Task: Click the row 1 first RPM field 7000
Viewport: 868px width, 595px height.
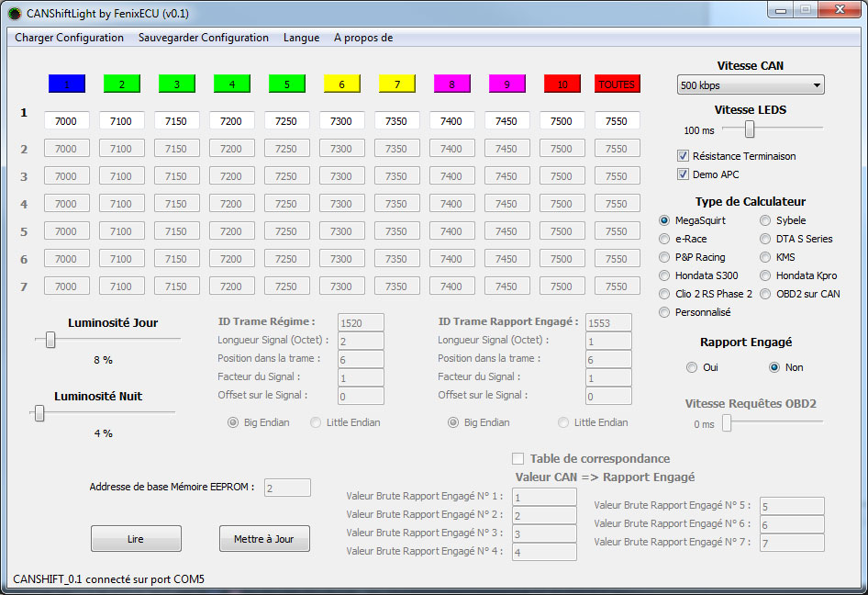Action: (x=66, y=121)
